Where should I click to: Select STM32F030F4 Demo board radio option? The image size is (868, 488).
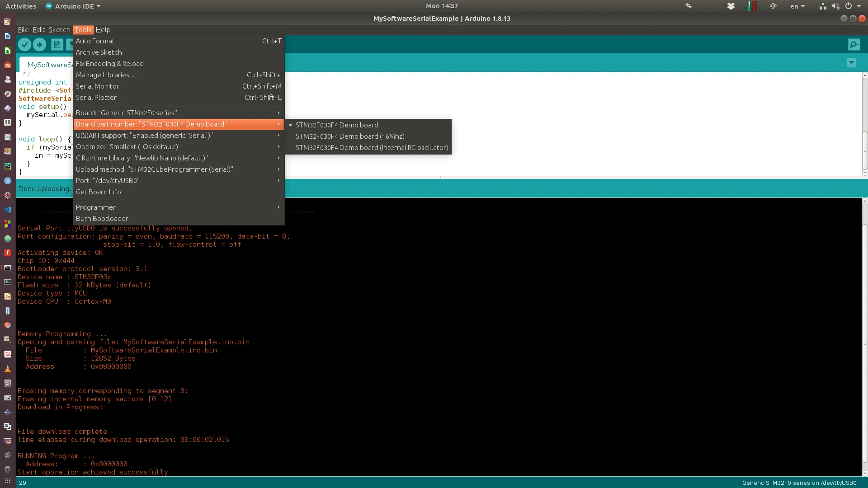click(x=337, y=125)
